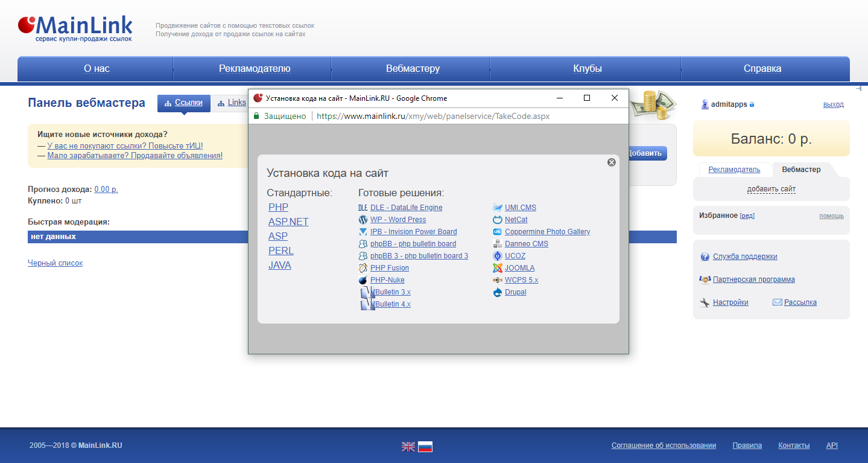
Task: Click the UMI.CMS icon
Action: click(x=498, y=208)
